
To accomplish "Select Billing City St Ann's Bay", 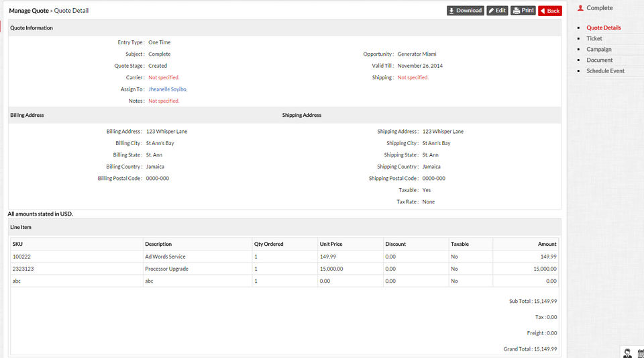I will click(x=160, y=143).
